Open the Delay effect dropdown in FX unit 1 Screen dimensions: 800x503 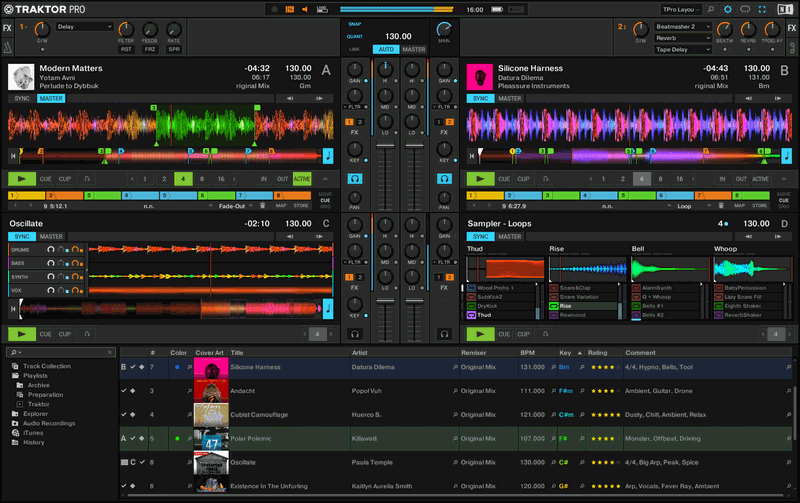pos(84,27)
